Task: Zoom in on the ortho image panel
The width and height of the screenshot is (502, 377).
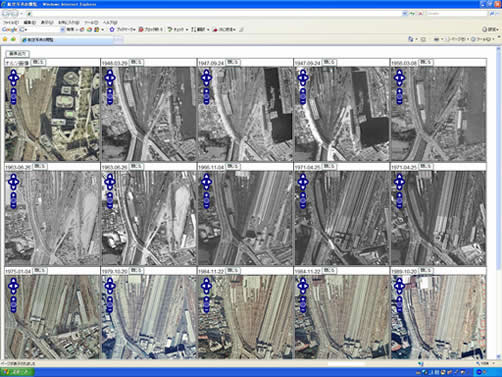Action: click(14, 91)
